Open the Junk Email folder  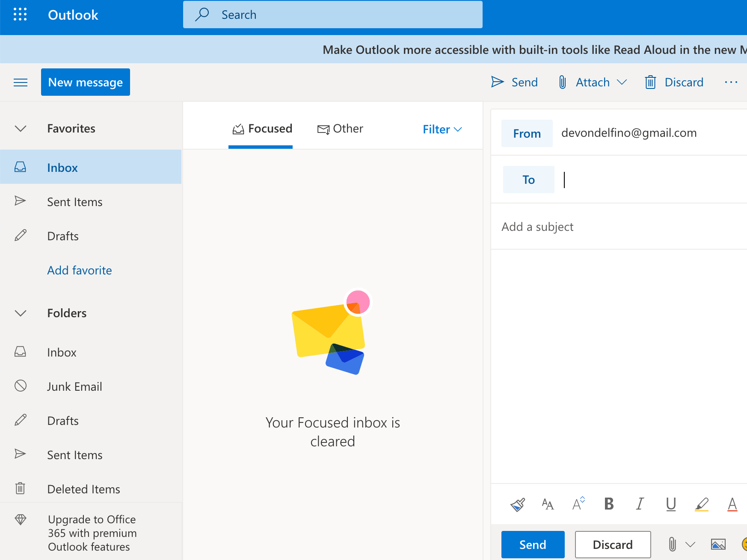coord(91,386)
